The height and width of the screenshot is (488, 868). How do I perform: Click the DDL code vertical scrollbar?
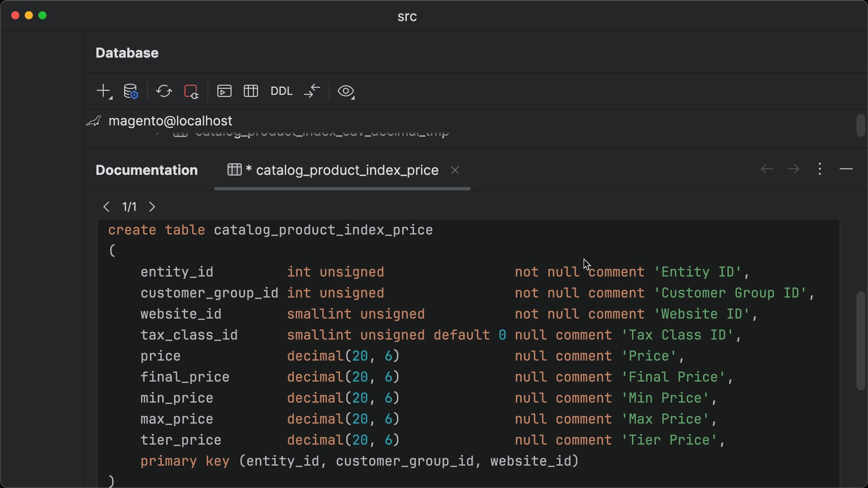[x=861, y=341]
